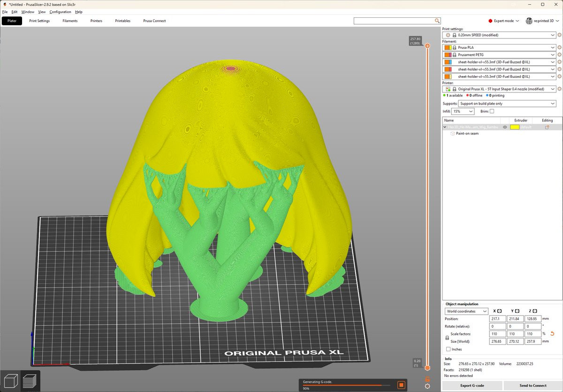Switch to the Filaments tab
563x392 pixels.
70,21
